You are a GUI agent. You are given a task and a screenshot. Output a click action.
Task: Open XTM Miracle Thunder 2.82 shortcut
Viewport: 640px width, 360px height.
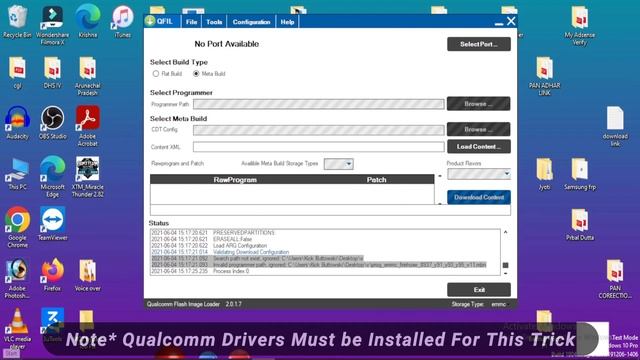pyautogui.click(x=87, y=177)
